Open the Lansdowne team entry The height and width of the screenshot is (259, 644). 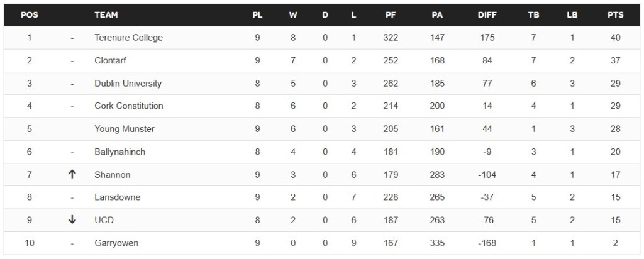117,197
